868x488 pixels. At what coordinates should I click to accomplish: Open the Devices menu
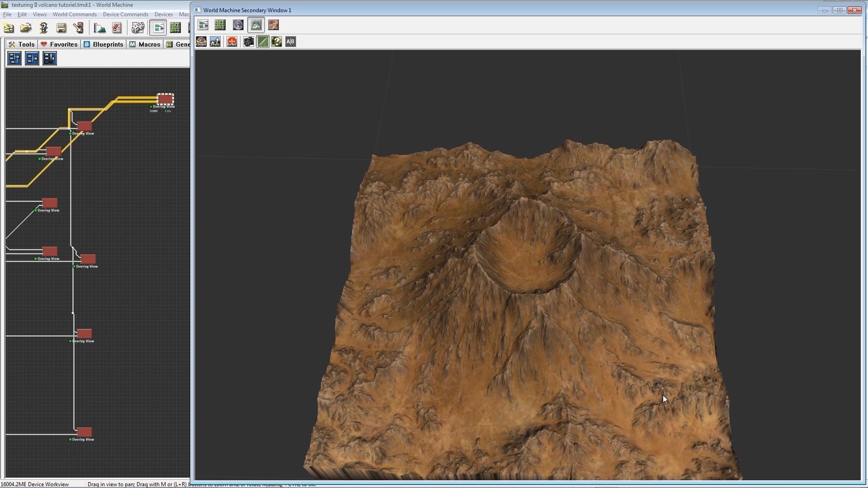163,14
